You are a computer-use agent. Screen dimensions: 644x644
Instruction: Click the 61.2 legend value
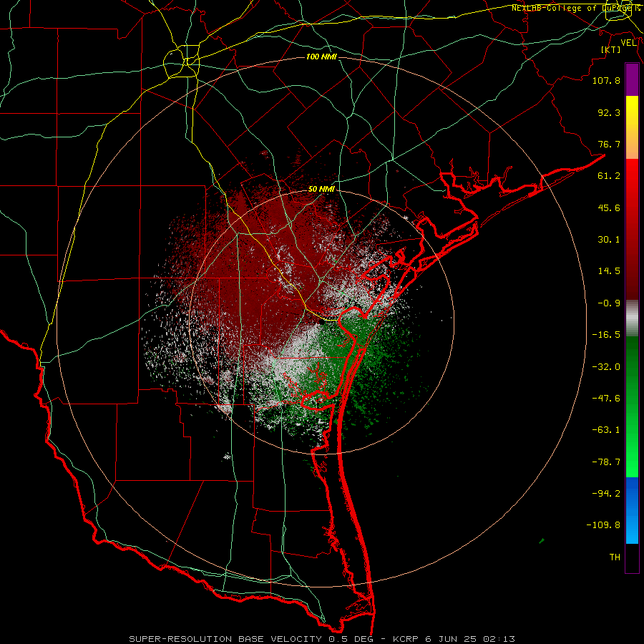click(609, 176)
